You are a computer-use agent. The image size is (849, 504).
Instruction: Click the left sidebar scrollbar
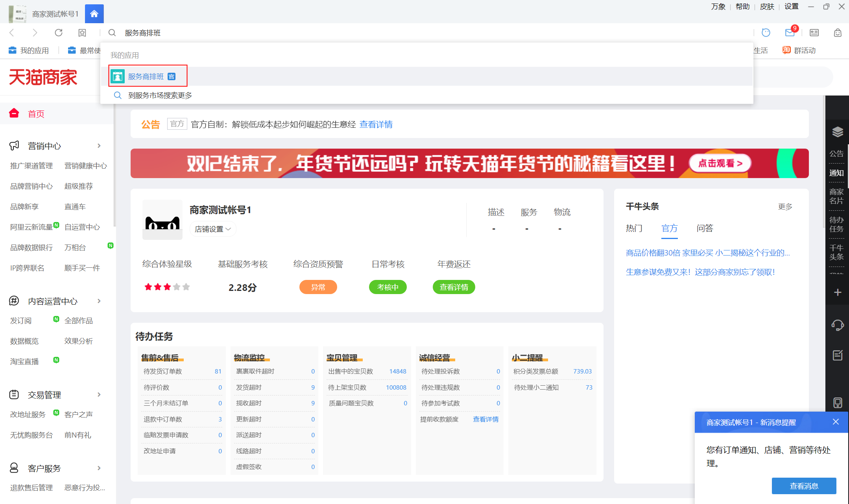(x=114, y=165)
